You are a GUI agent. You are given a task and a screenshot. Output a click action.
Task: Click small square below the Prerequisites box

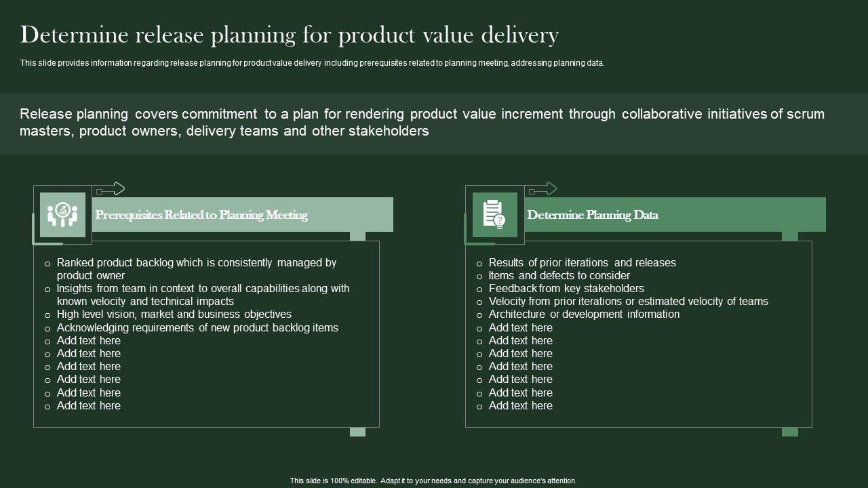tap(357, 432)
